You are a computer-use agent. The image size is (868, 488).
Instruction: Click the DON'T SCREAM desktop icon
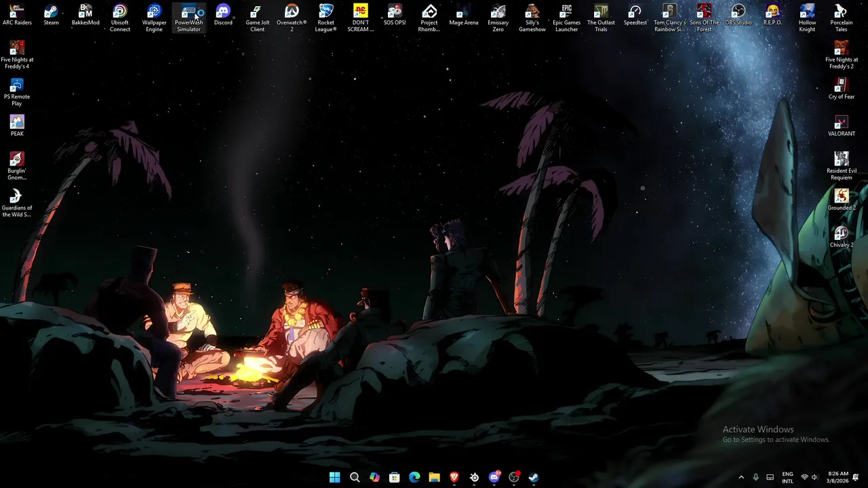361,18
